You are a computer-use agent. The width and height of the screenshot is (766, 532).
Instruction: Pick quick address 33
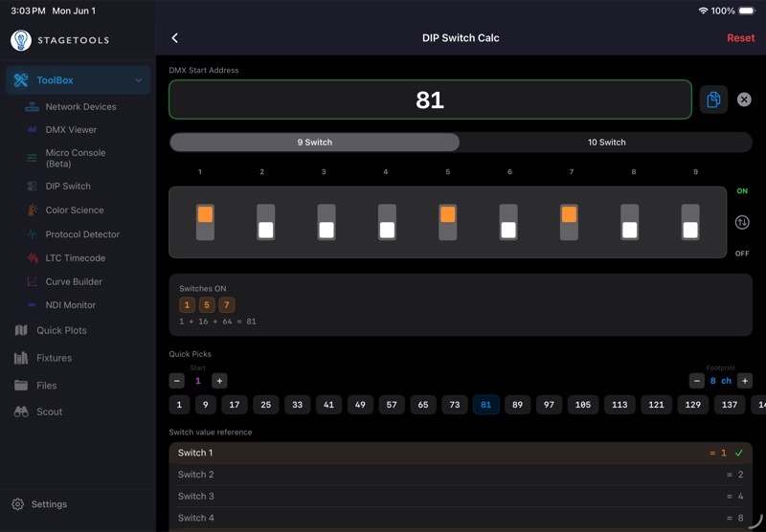[x=297, y=405]
